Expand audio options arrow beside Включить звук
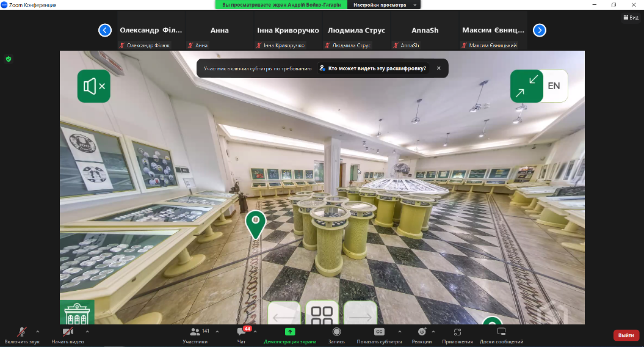The width and height of the screenshot is (644, 347). click(38, 331)
